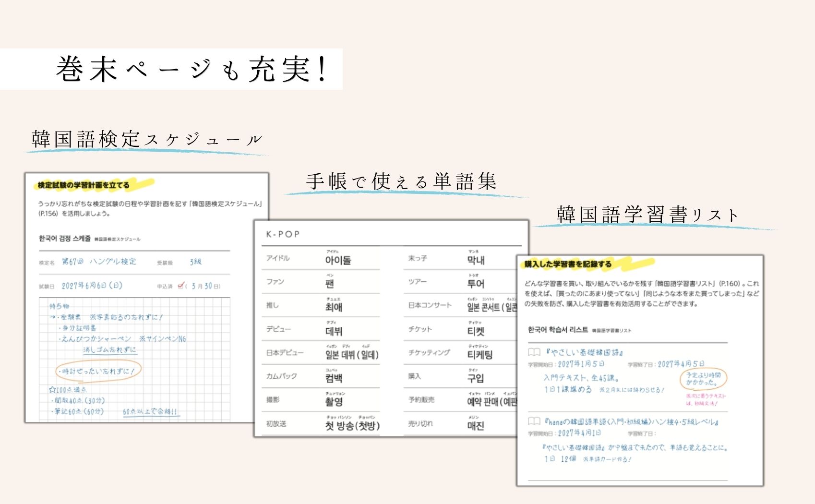Click the handwritten 筆記60点(60分) line

[79, 411]
